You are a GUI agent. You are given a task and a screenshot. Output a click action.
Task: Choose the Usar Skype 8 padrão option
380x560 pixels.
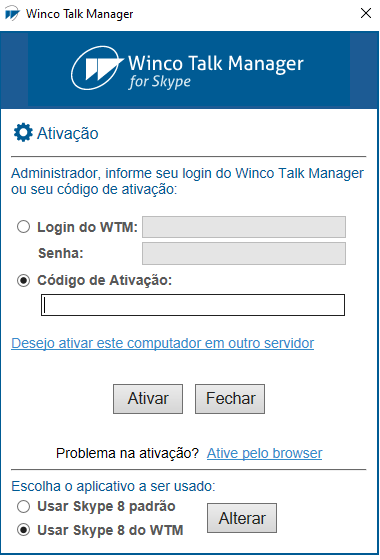pos(24,506)
